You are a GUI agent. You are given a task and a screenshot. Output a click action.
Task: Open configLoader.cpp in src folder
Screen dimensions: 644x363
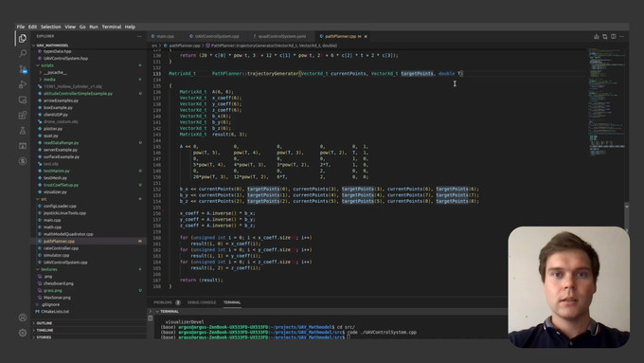pyautogui.click(x=60, y=207)
